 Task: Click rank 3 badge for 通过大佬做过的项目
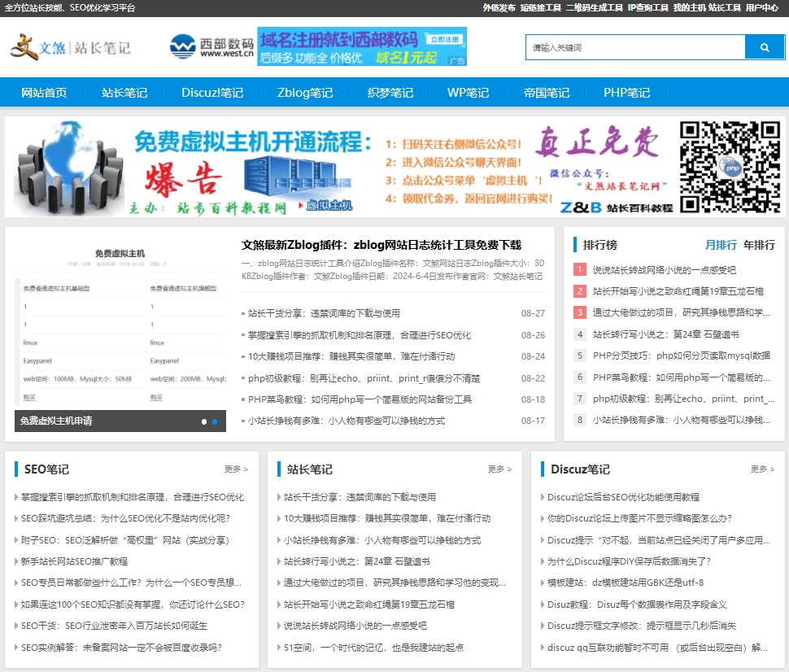[580, 312]
